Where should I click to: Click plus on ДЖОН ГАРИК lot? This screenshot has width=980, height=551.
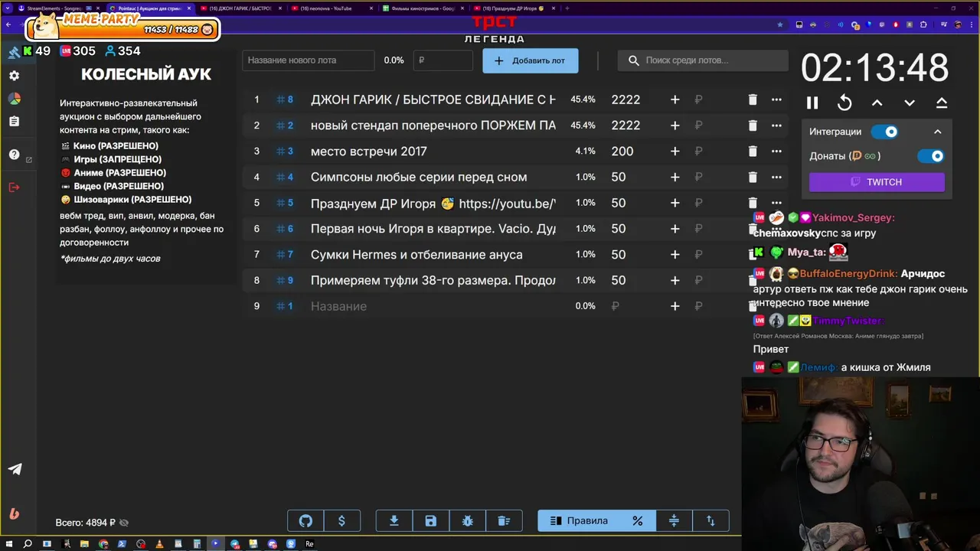pos(675,99)
